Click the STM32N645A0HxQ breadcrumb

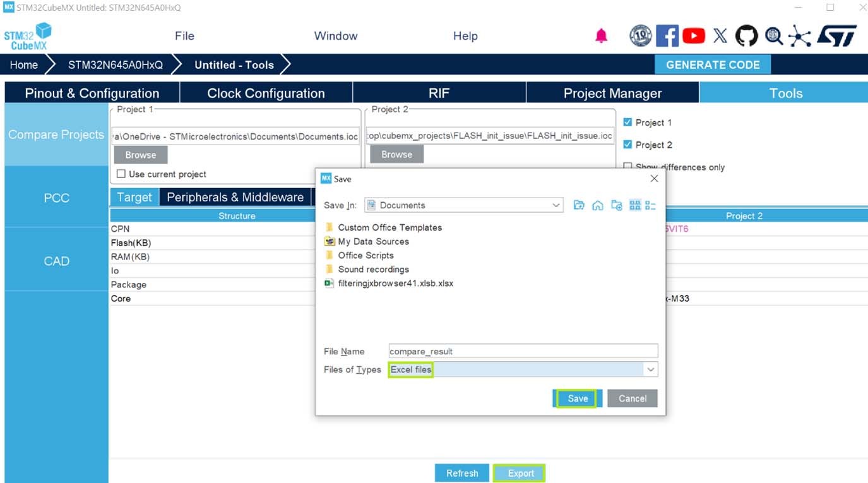point(115,64)
